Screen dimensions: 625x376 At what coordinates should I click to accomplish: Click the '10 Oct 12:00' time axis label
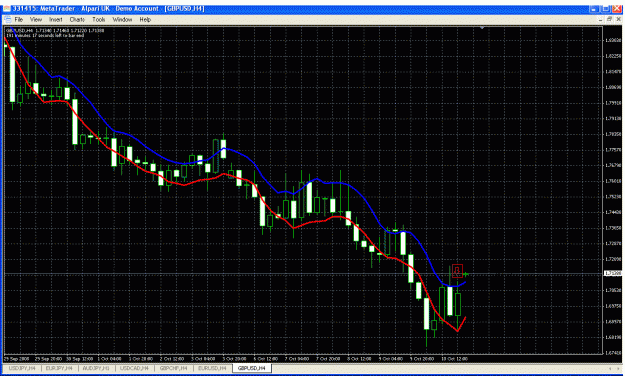tap(454, 359)
